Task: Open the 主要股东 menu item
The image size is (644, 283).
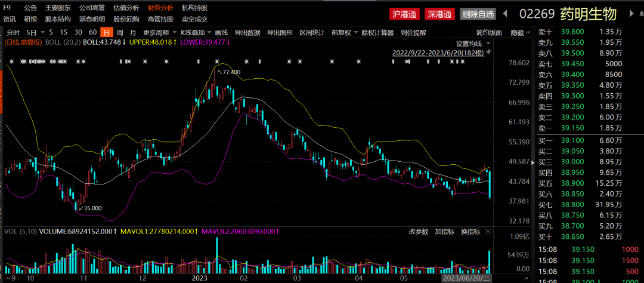Action: 58,8
